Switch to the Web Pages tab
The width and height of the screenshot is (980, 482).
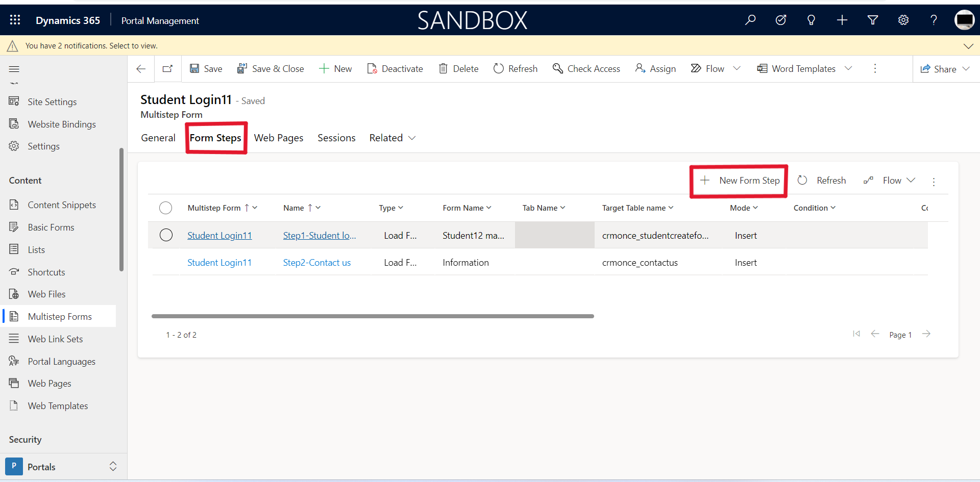point(279,138)
